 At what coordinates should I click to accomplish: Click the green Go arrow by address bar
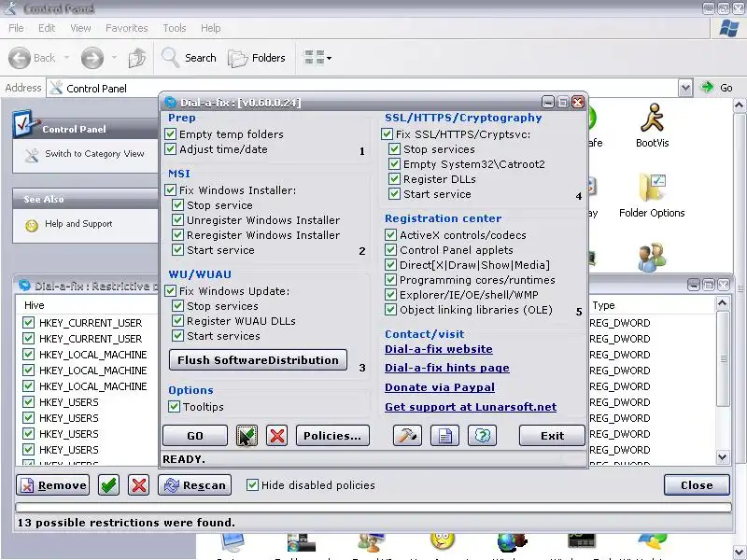(x=708, y=87)
